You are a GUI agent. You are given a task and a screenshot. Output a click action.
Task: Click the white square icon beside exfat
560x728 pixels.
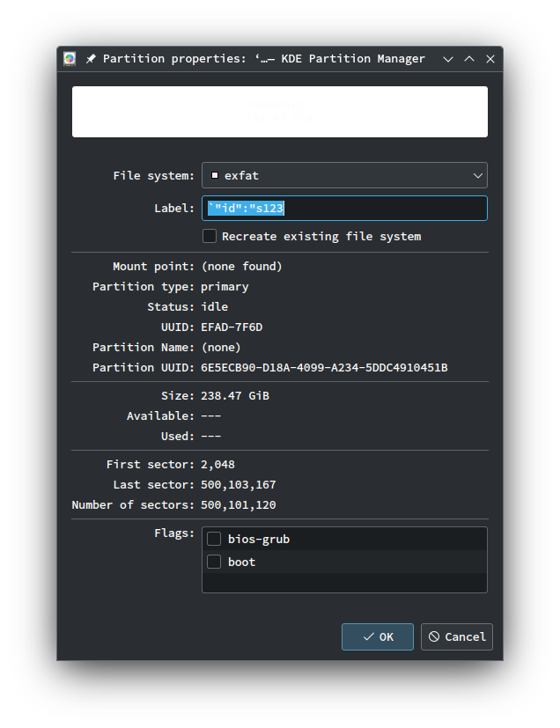point(215,175)
